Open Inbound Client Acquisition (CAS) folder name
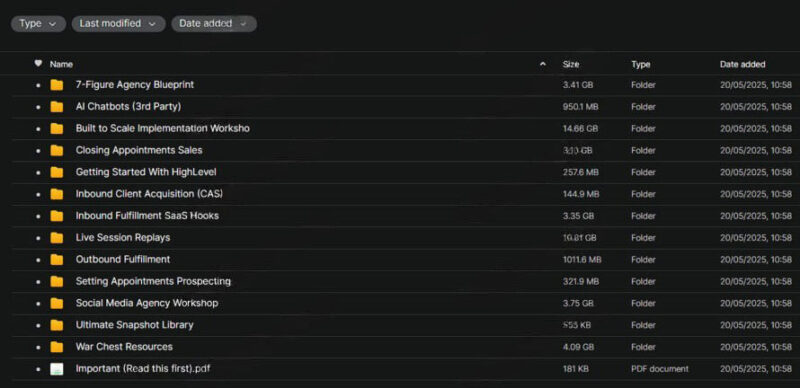 click(x=149, y=194)
